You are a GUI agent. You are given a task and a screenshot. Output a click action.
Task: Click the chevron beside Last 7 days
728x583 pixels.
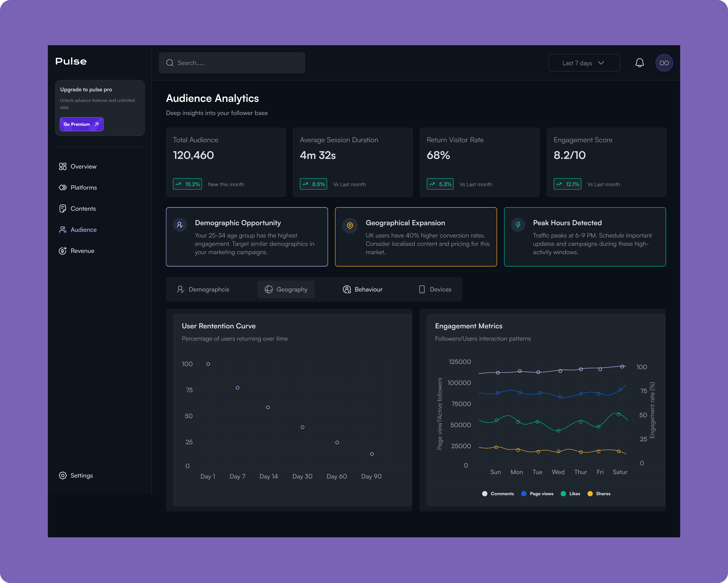601,63
